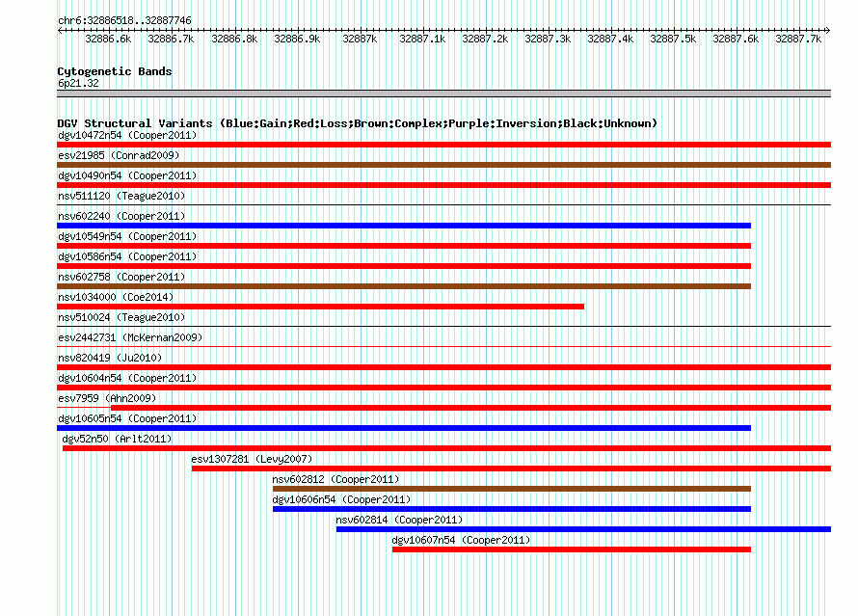Click the red dgv10607n54 loss bar
858x616 pixels.
(572, 549)
